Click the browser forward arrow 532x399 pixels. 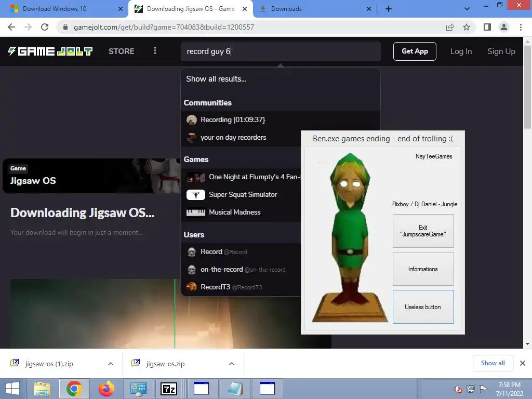pos(28,27)
